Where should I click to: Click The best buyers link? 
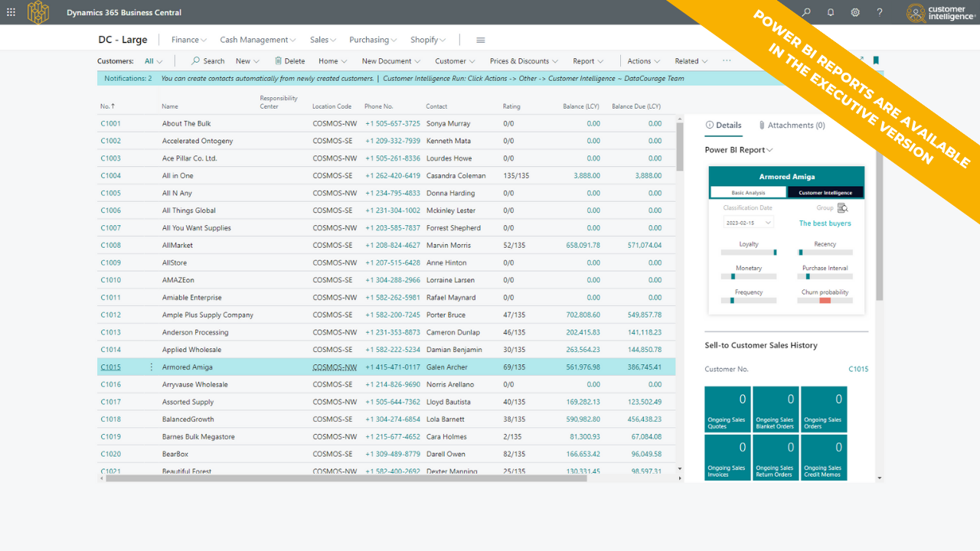point(825,223)
